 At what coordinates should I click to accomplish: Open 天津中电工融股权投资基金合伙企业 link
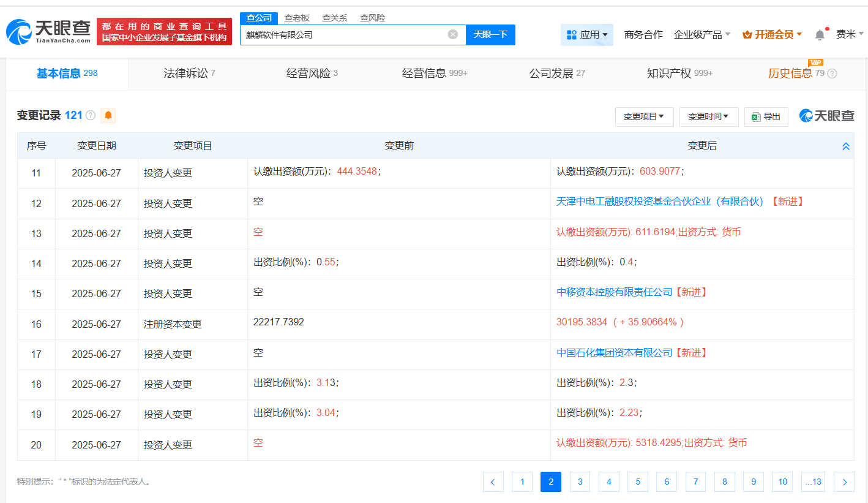click(660, 202)
